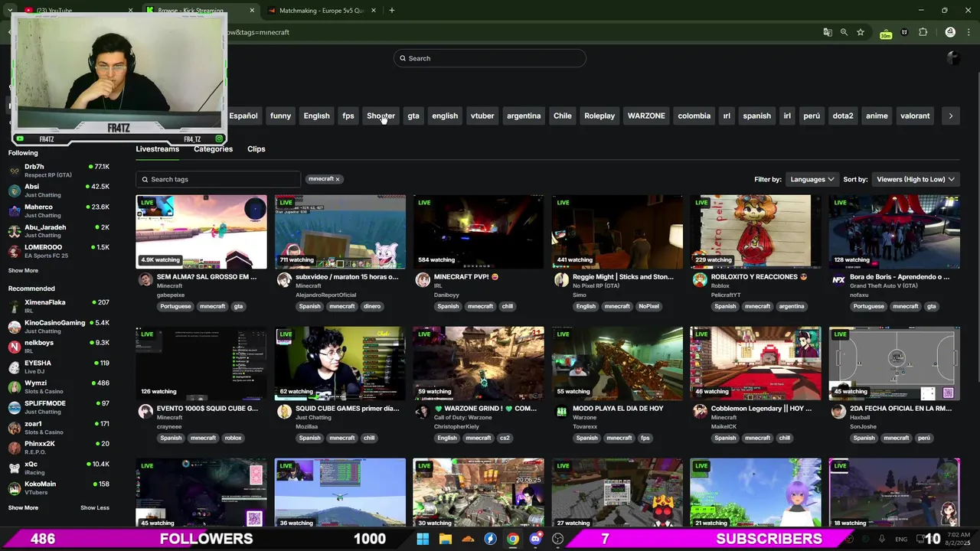Viewport: 980px width, 551px height.
Task: Switch to the Categories tab
Action: coord(213,149)
